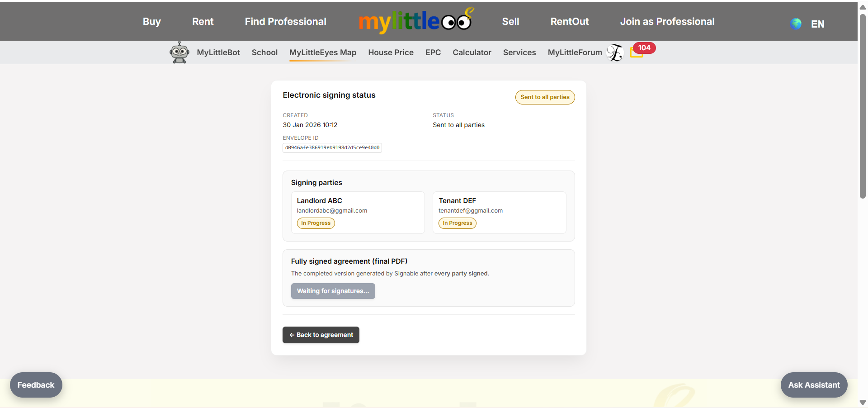Click Back to agreement button
Image resolution: width=868 pixels, height=408 pixels.
coord(321,335)
